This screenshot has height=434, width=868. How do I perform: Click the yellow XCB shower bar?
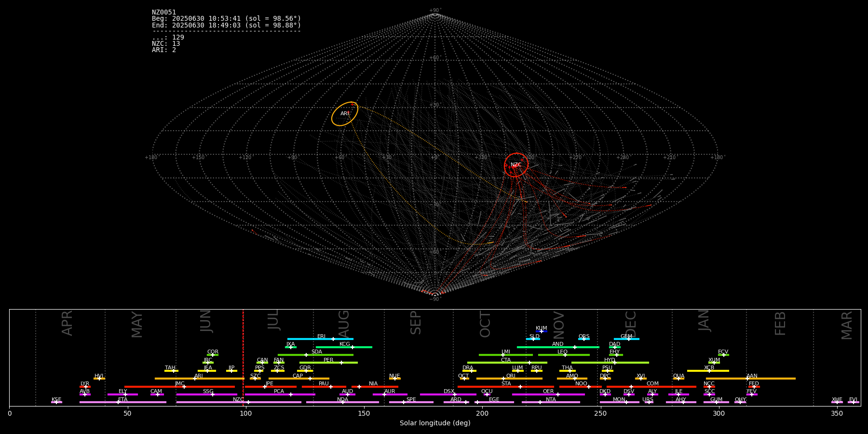point(708,371)
